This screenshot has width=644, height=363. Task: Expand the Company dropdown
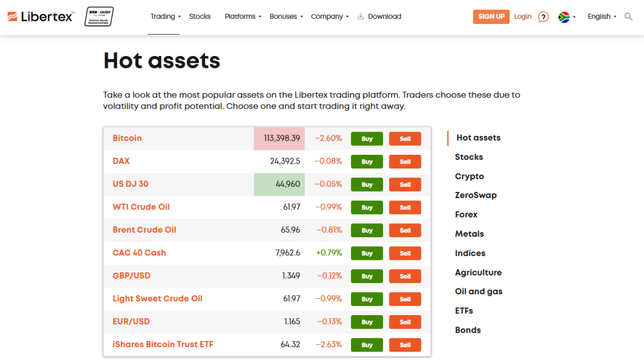click(327, 16)
